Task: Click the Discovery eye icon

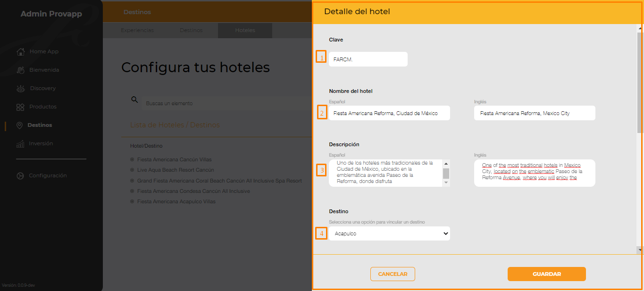Action: [20, 88]
